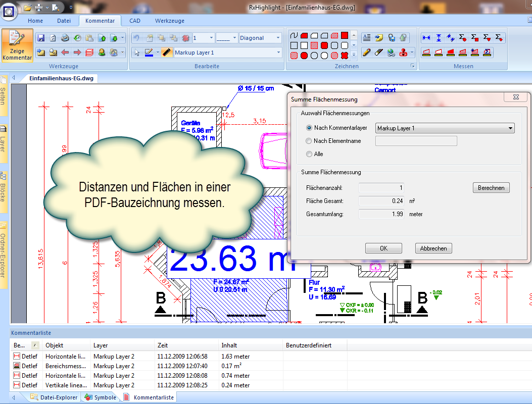532x404 pixels.
Task: Click the red left arrow icon
Action: tap(65, 53)
